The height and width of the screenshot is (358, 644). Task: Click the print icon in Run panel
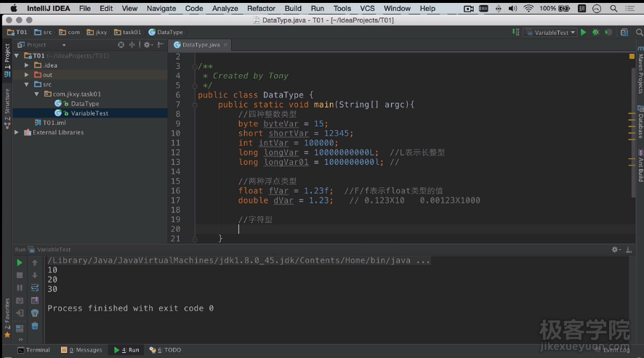click(35, 313)
